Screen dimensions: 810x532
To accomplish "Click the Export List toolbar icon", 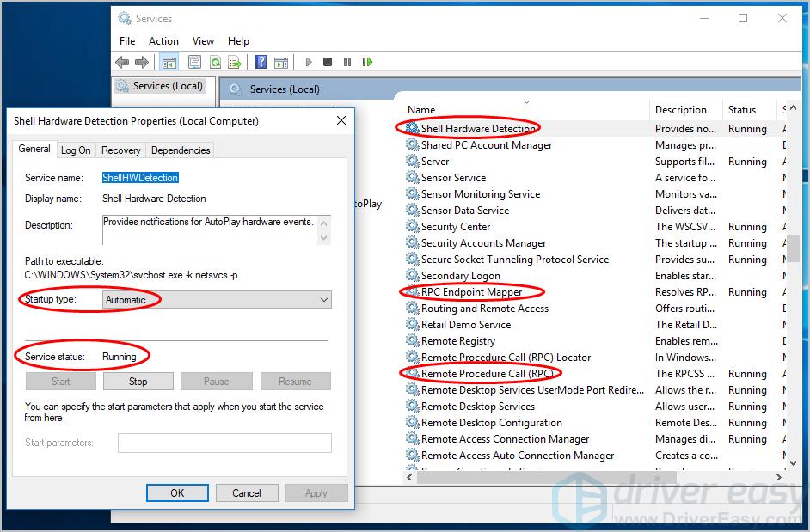I will pos(235,63).
